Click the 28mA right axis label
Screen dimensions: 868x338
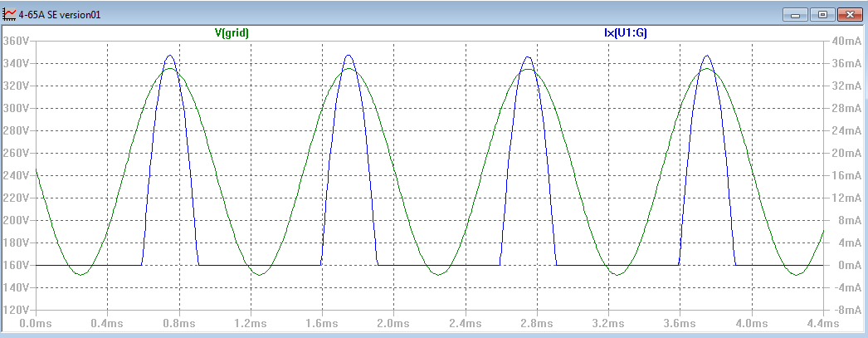click(x=846, y=109)
